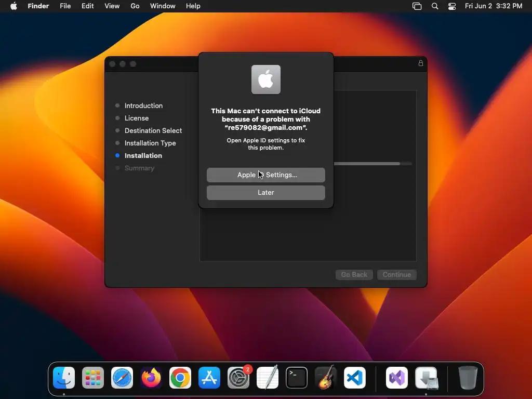Open Launchpad from the Dock
Screen dimensions: 532x399
point(93,378)
